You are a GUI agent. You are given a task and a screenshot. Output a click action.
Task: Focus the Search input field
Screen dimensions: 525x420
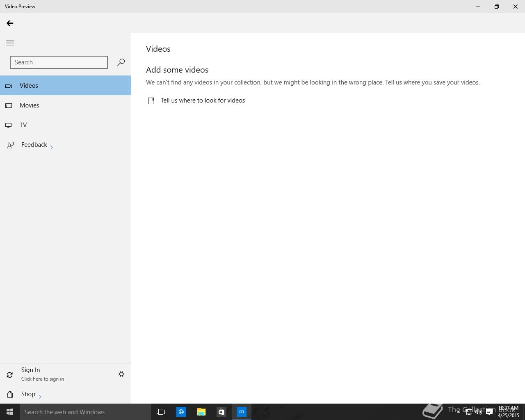pyautogui.click(x=59, y=62)
